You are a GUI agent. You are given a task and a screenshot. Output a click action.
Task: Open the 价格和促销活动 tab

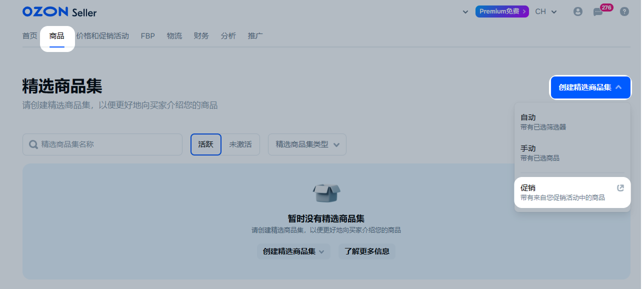[x=102, y=36]
